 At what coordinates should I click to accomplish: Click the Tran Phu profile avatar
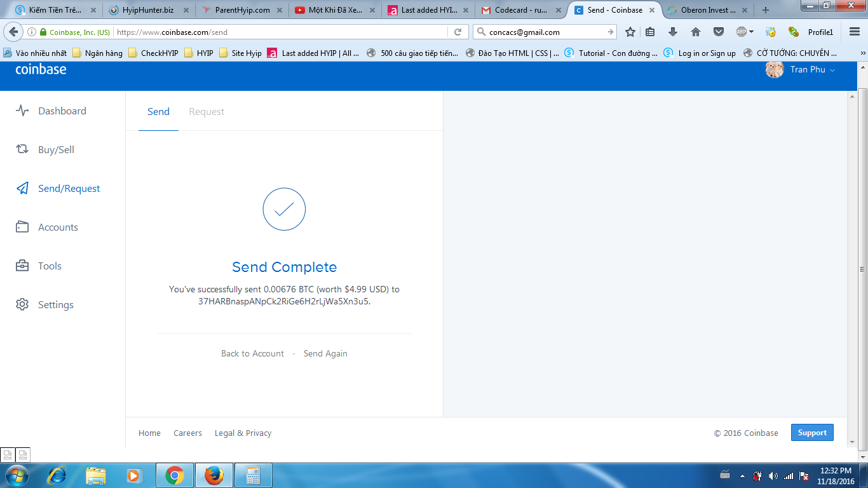775,70
